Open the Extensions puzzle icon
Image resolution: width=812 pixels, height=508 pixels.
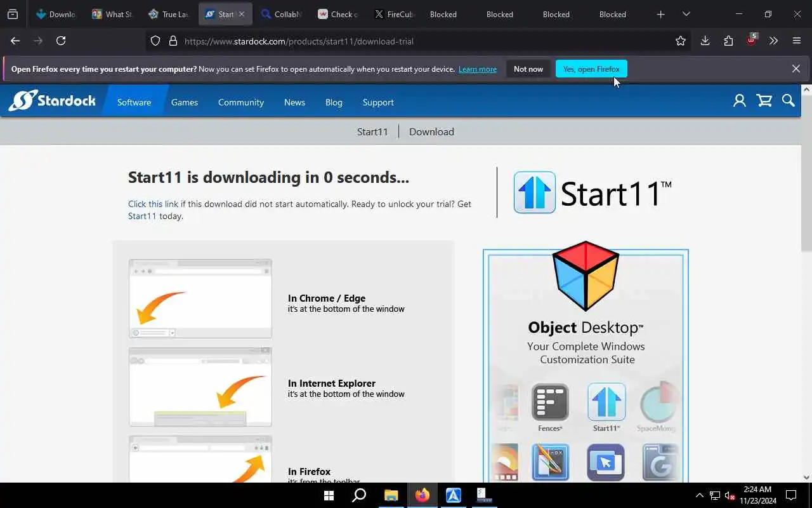[x=728, y=41]
